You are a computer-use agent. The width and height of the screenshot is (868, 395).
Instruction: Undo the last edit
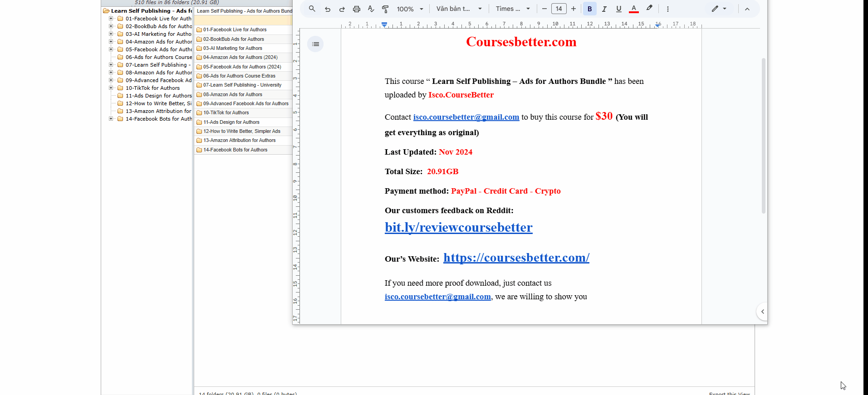point(327,9)
